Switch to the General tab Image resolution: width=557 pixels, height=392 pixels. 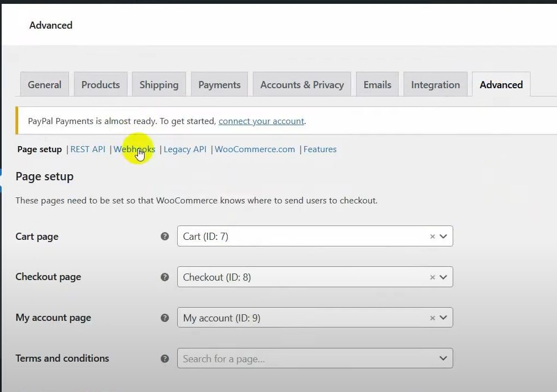[x=45, y=85]
